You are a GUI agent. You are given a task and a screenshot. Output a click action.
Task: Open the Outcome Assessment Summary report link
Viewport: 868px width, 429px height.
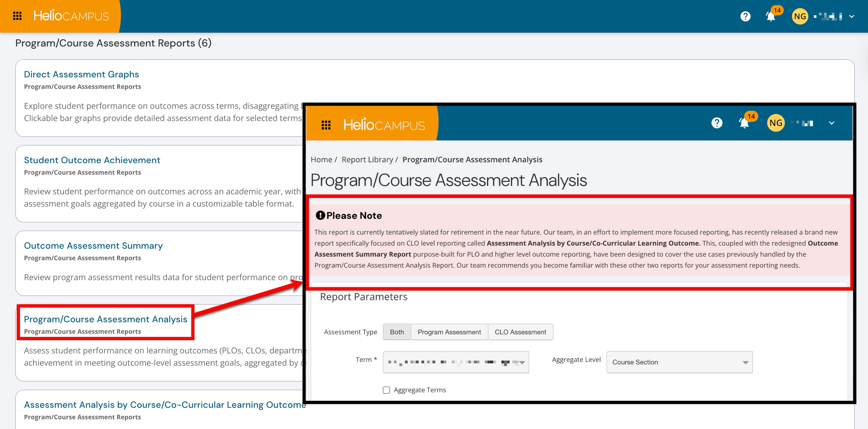tap(93, 246)
